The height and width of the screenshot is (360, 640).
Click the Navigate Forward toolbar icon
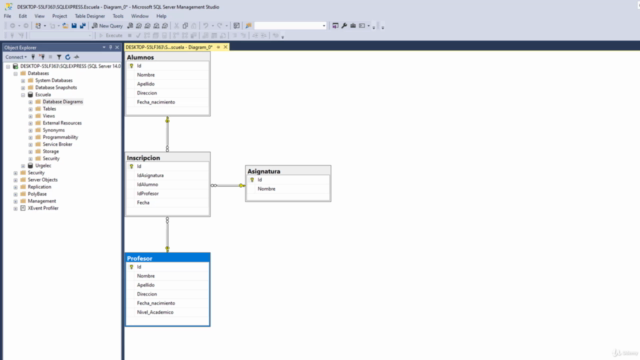tap(26, 26)
